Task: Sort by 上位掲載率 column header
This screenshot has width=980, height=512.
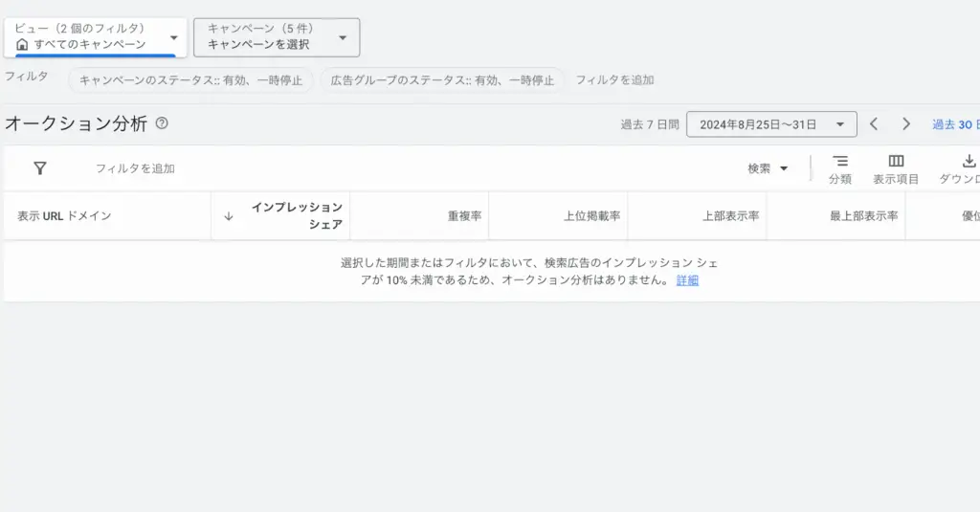Action: pos(591,216)
